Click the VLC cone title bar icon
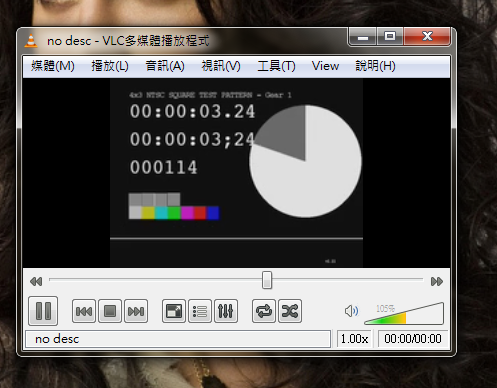This screenshot has height=388, width=497. pyautogui.click(x=31, y=41)
